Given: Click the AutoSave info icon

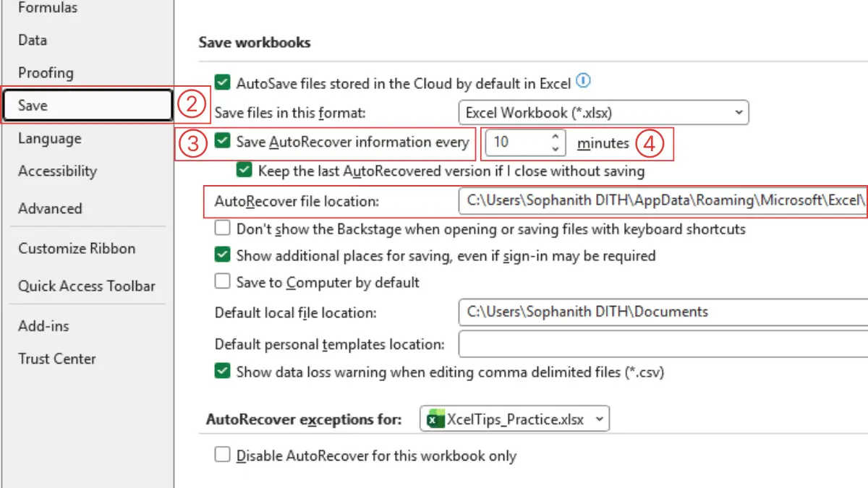Looking at the screenshot, I should tap(584, 81).
